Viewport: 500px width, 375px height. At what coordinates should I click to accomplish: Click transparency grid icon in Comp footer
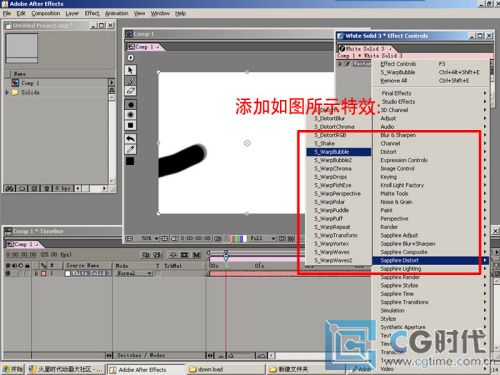point(291,238)
